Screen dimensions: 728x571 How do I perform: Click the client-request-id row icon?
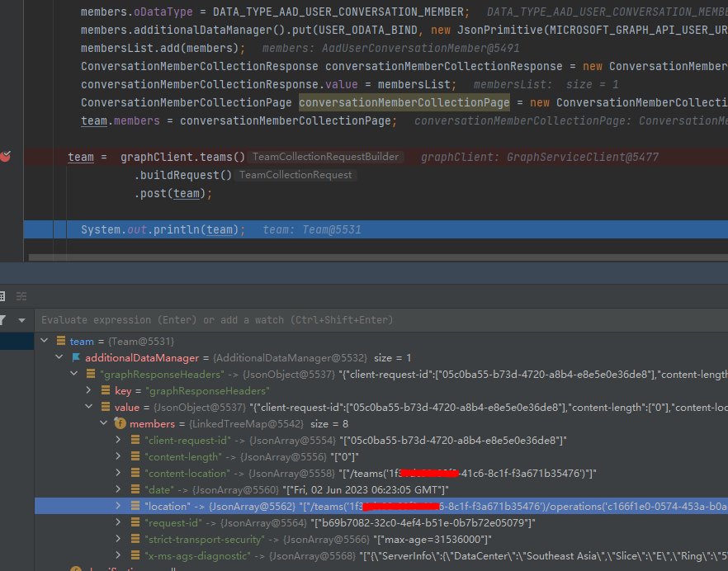point(135,440)
